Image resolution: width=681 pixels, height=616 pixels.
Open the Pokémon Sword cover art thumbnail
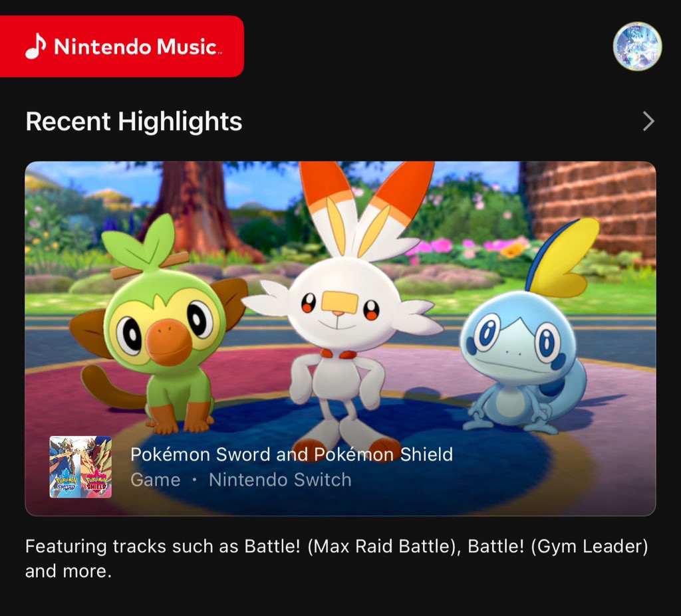[65, 466]
